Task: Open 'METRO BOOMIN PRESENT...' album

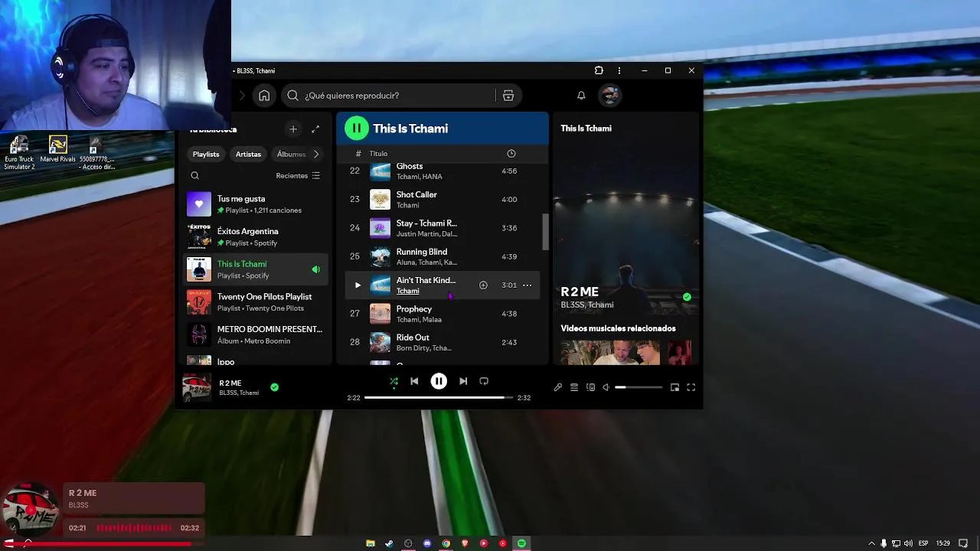Action: coord(256,334)
